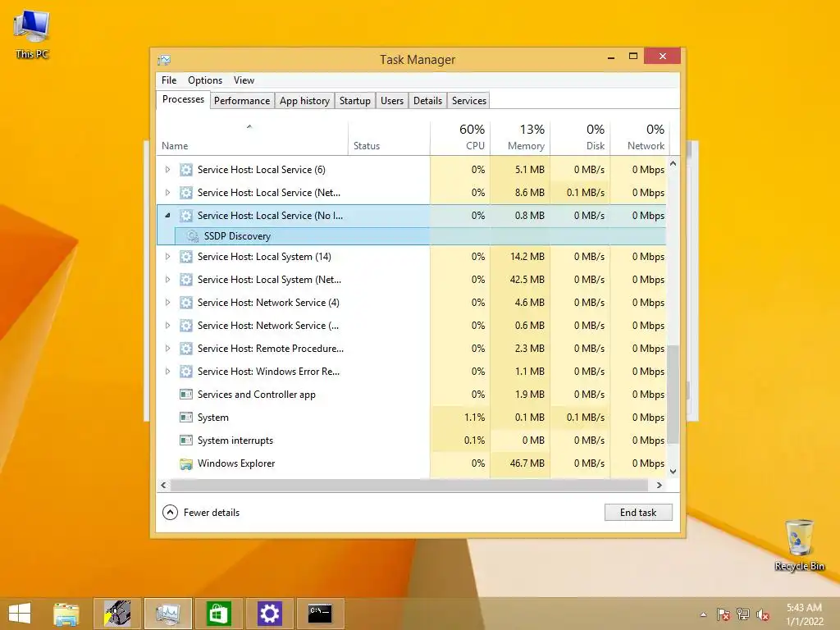840x630 pixels.
Task: Click the Action Center flag tray icon
Action: (724, 614)
